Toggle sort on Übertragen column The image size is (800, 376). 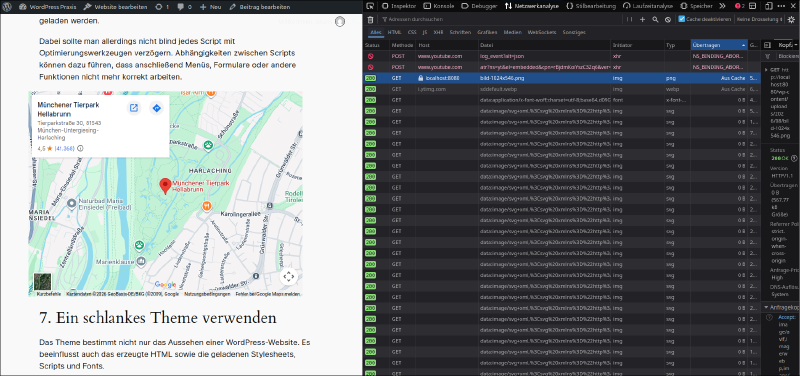click(x=719, y=45)
